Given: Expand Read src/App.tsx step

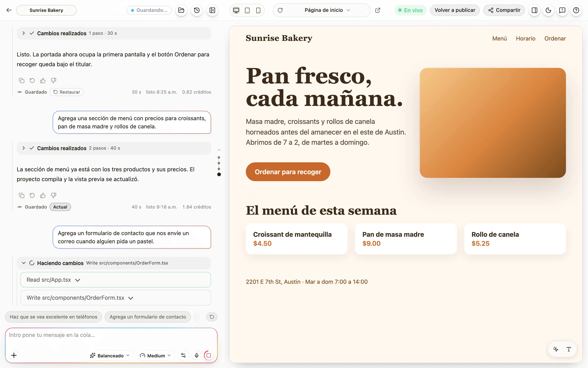Looking at the screenshot, I should 116,280.
